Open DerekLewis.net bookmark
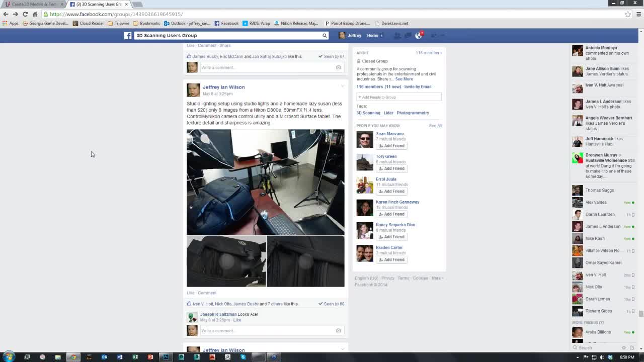 (x=391, y=23)
